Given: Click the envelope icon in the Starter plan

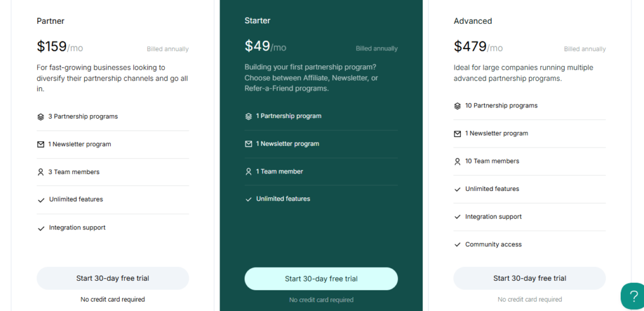Looking at the screenshot, I should [x=248, y=144].
